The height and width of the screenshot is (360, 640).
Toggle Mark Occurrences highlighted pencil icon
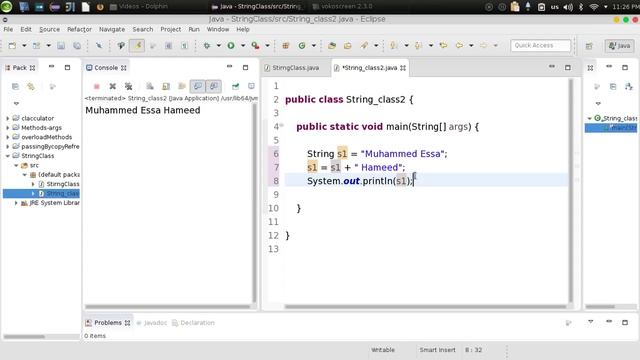(x=137, y=46)
